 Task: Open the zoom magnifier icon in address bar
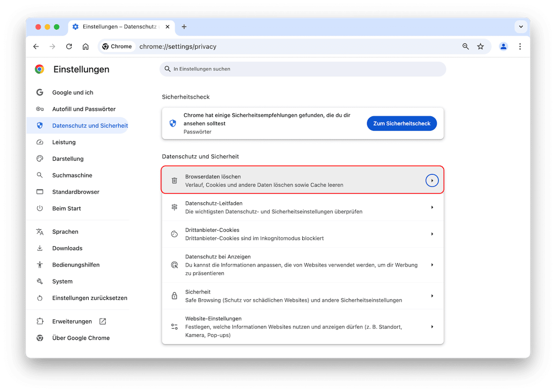click(x=465, y=46)
